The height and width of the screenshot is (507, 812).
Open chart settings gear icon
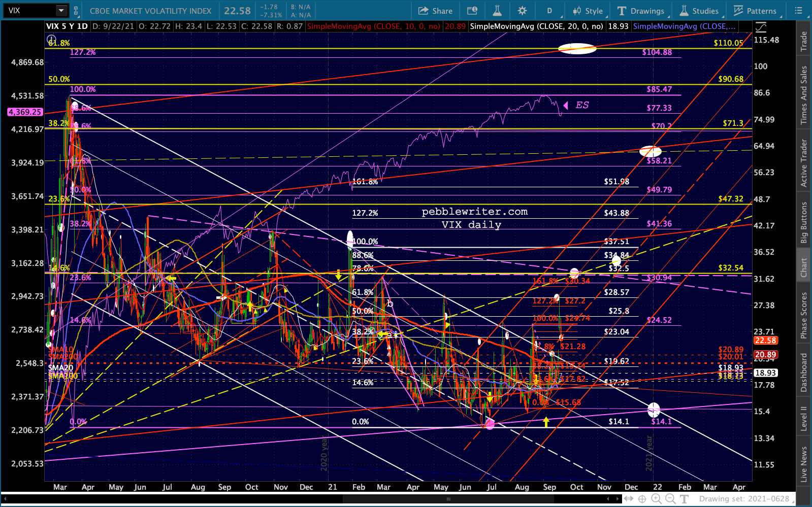point(522,11)
